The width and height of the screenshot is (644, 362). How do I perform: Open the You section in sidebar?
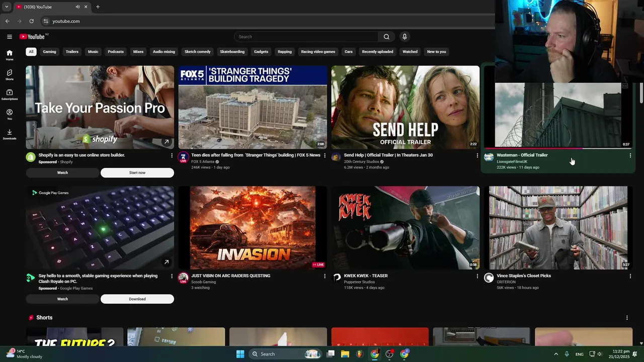pos(10,115)
